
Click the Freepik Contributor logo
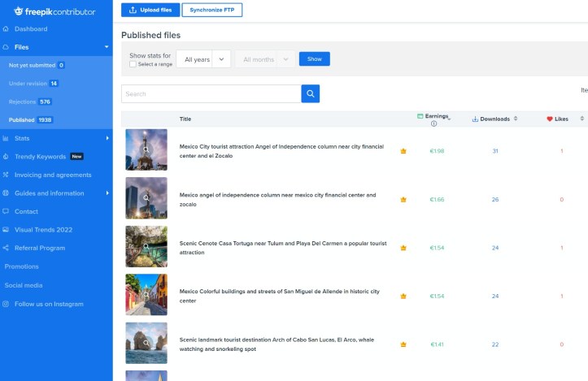(54, 11)
